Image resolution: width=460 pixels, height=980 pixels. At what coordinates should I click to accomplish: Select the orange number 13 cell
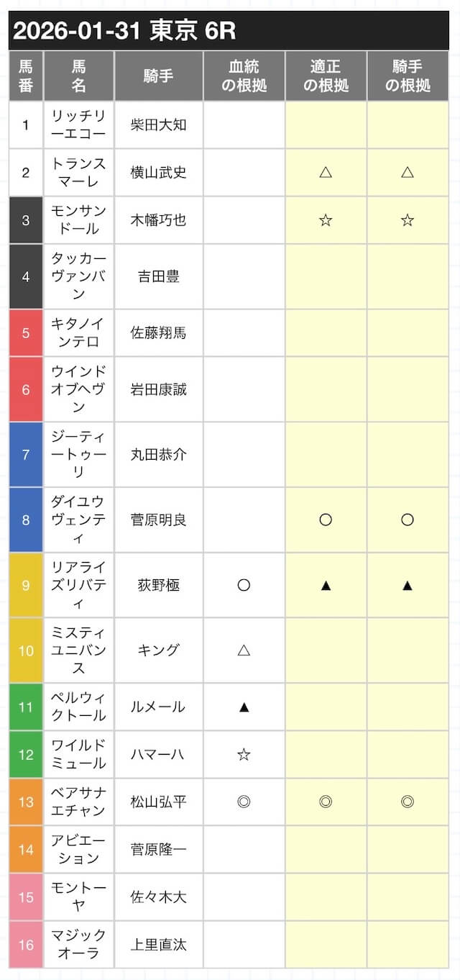click(x=26, y=802)
